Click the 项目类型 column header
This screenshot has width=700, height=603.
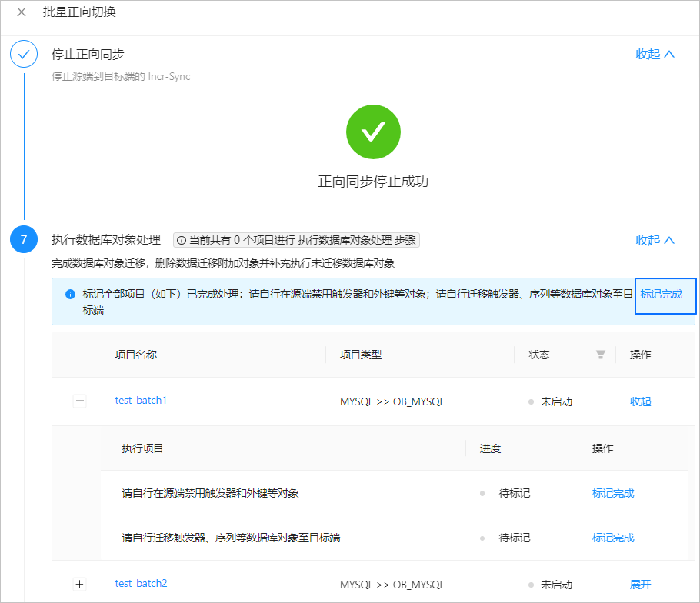361,355
